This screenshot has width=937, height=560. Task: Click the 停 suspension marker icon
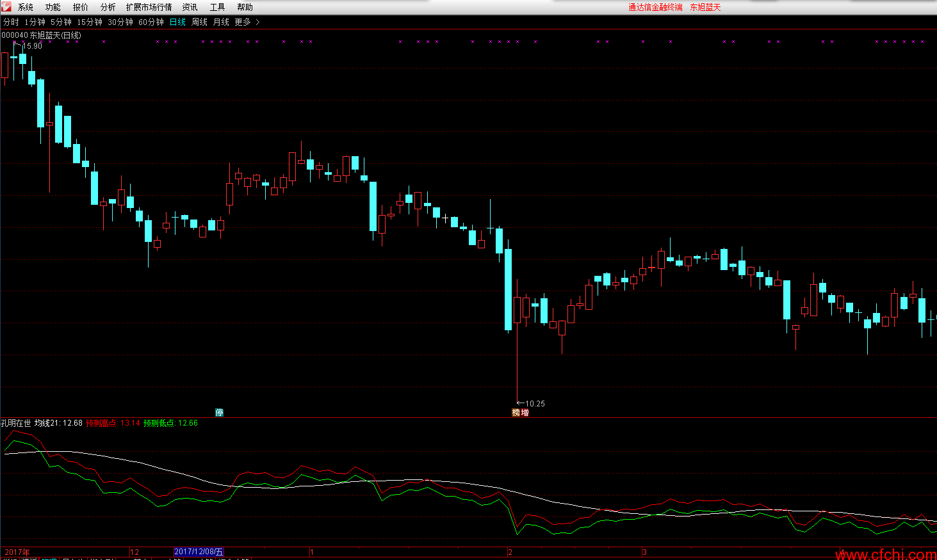219,412
